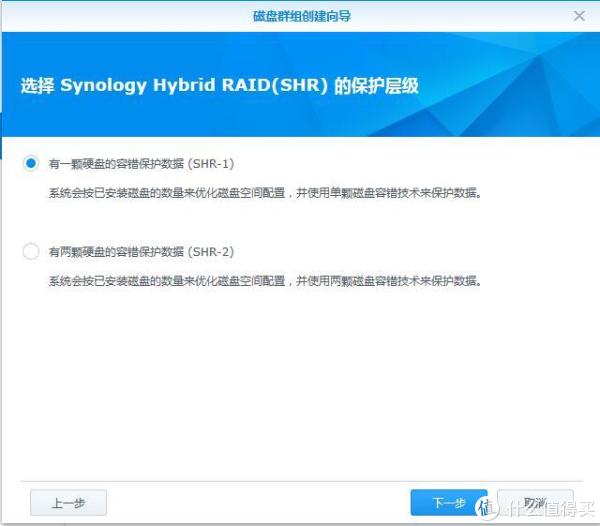Viewport: 600px width, 526px height.
Task: Select the SHR-1 single-disk fault tolerance radio button
Action: pos(31,163)
